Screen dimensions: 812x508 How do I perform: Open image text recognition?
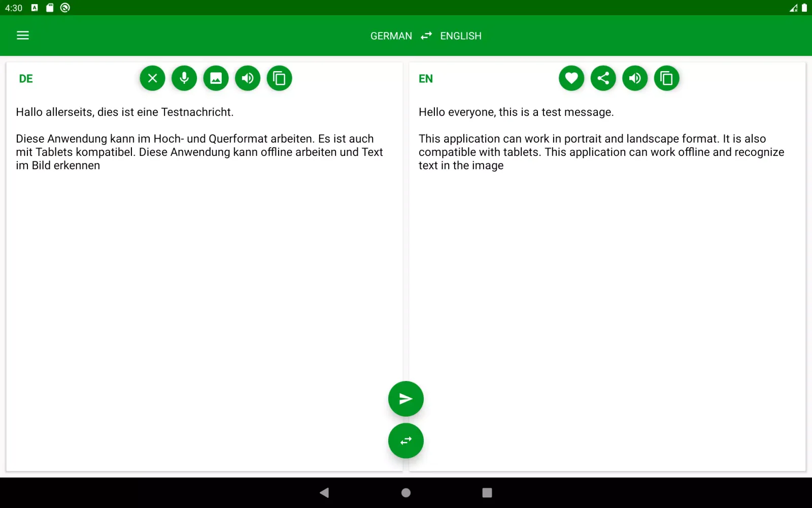pos(216,78)
